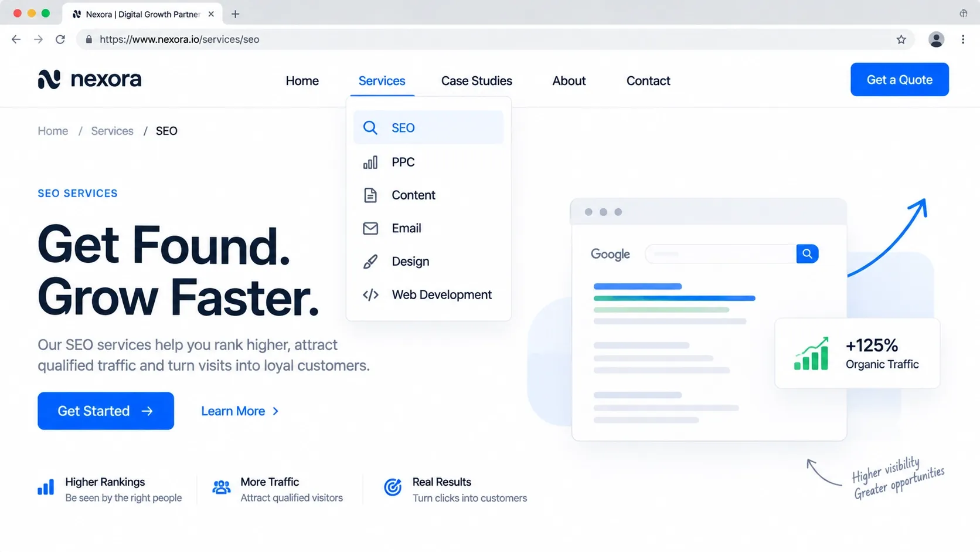The image size is (980, 552).
Task: Go back with the browser back arrow
Action: click(x=16, y=39)
